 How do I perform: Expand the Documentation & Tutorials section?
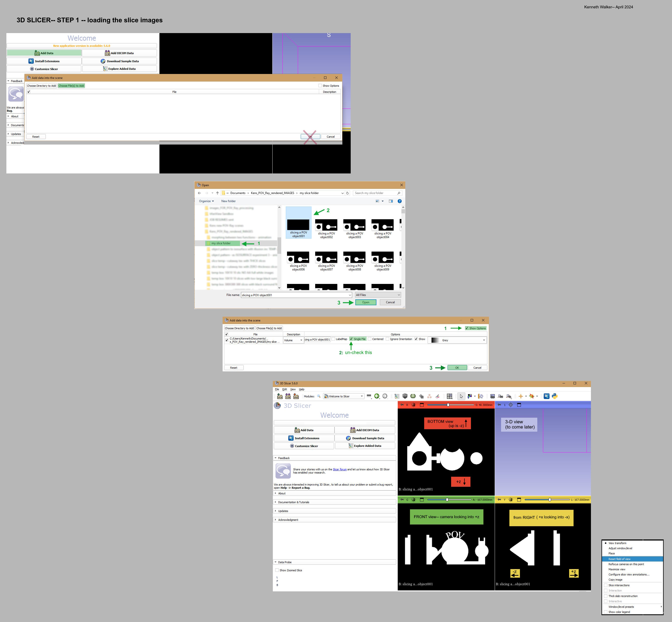(x=293, y=502)
